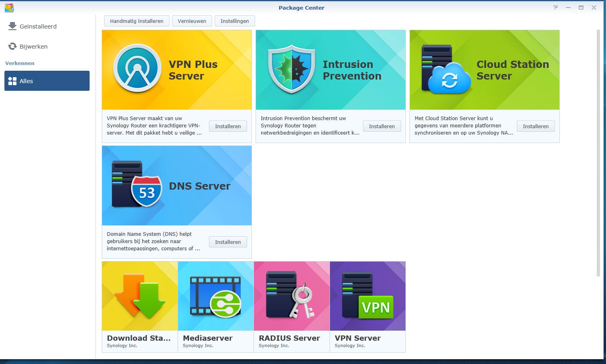Screen dimensions: 606x364
Task: Install DNS Server package
Action: [228, 242]
